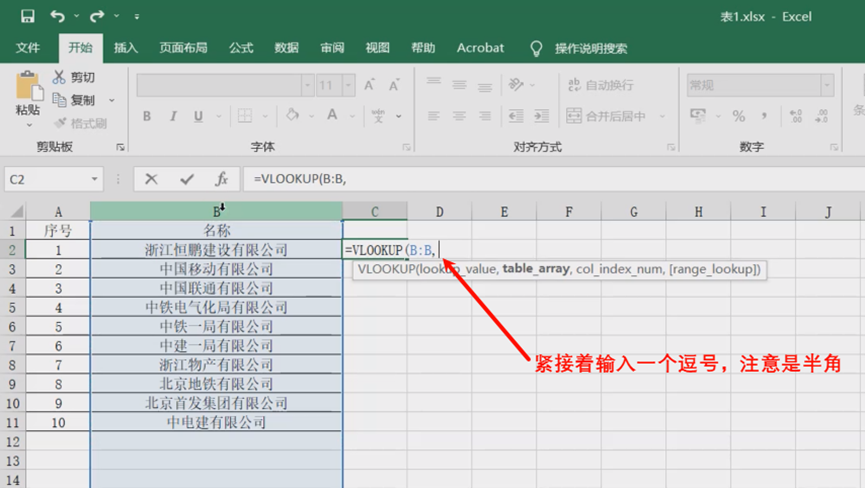Cancel formula entry with the X icon
Viewport: 865px width, 488px height.
pos(151,179)
